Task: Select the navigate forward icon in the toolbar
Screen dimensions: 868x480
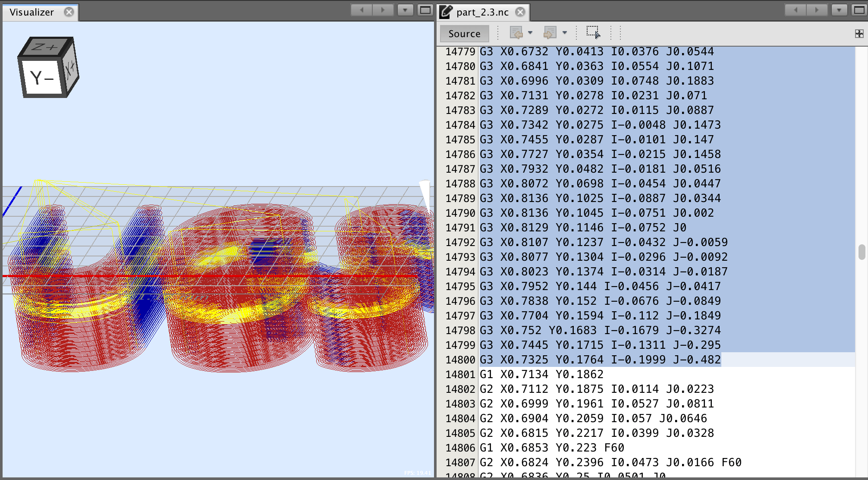Action: pyautogui.click(x=550, y=32)
